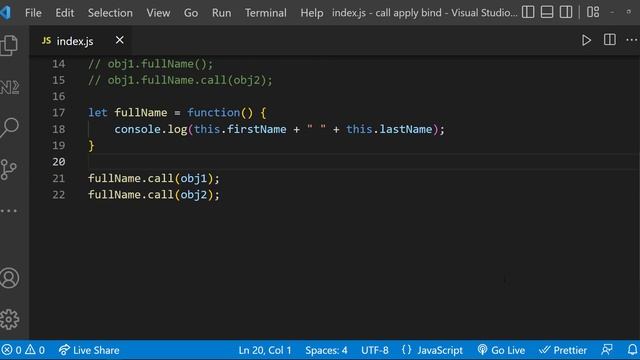Close the index.js tab

[119, 40]
